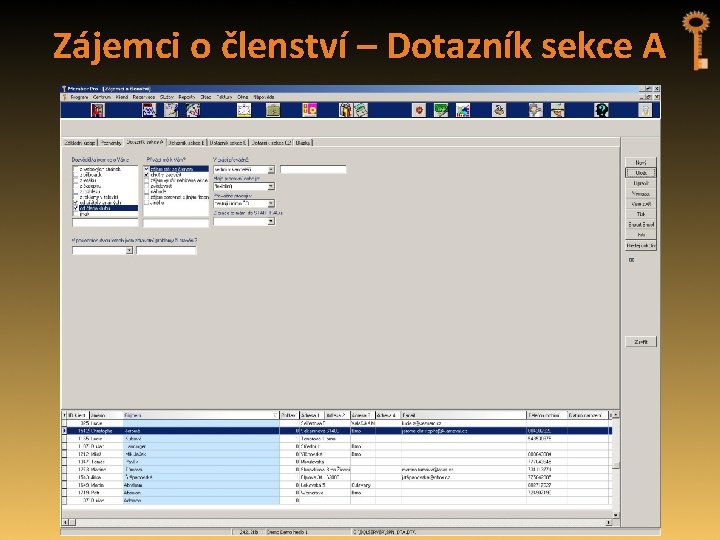Toggle 'z webových stránek' checkbox

click(x=76, y=169)
